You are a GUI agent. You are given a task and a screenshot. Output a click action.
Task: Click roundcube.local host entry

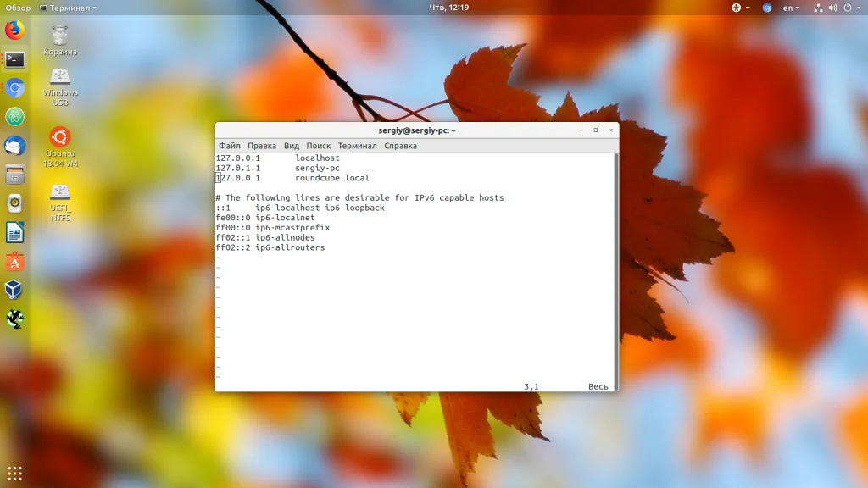click(x=332, y=178)
